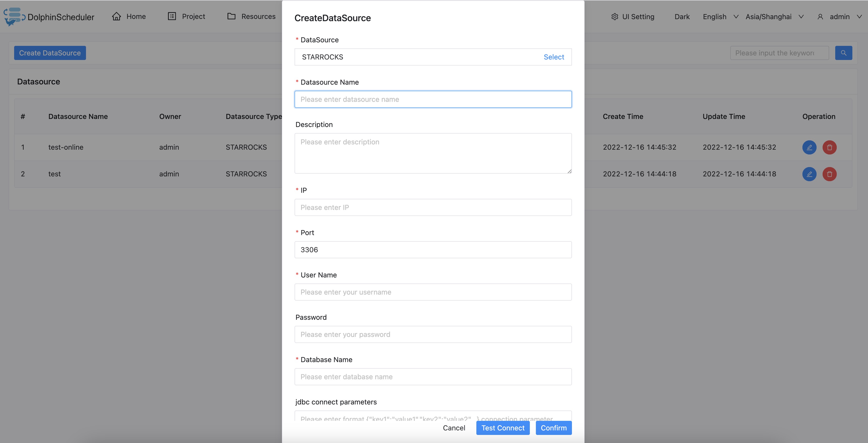Toggle the Dark theme option

(x=682, y=17)
